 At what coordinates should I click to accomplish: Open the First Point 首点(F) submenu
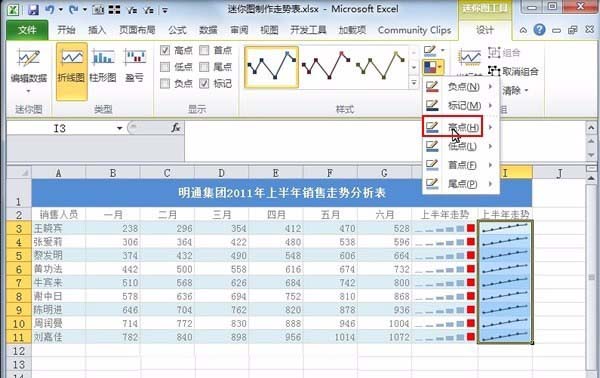click(461, 165)
